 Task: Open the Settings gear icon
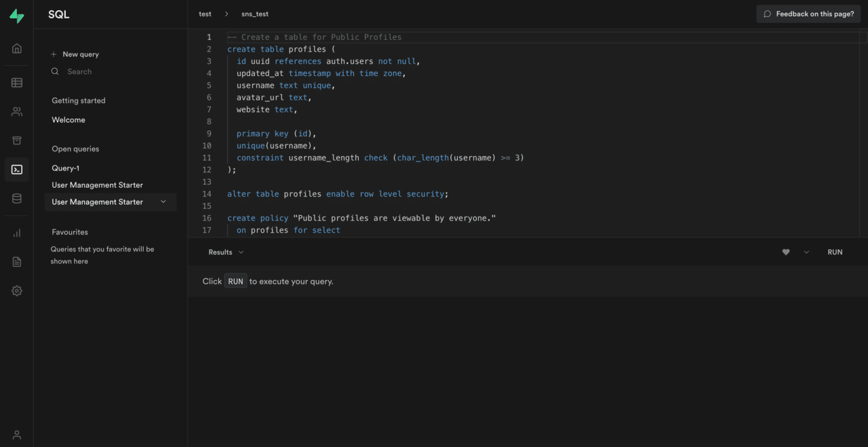[x=17, y=291]
